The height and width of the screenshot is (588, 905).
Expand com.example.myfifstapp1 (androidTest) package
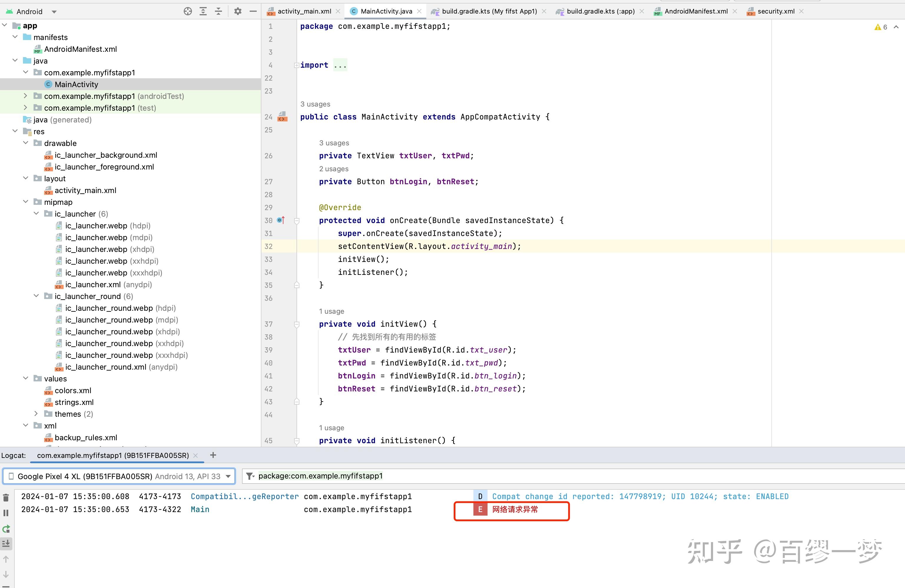pyautogui.click(x=26, y=96)
